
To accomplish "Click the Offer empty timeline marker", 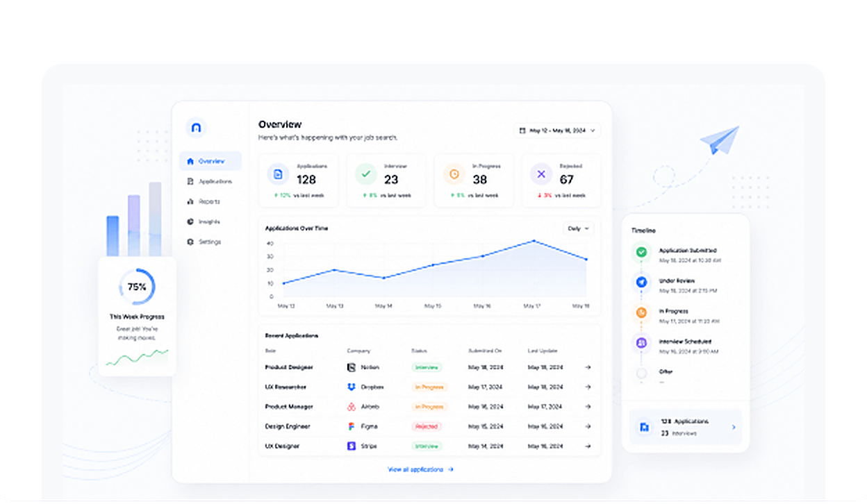I will [x=641, y=373].
